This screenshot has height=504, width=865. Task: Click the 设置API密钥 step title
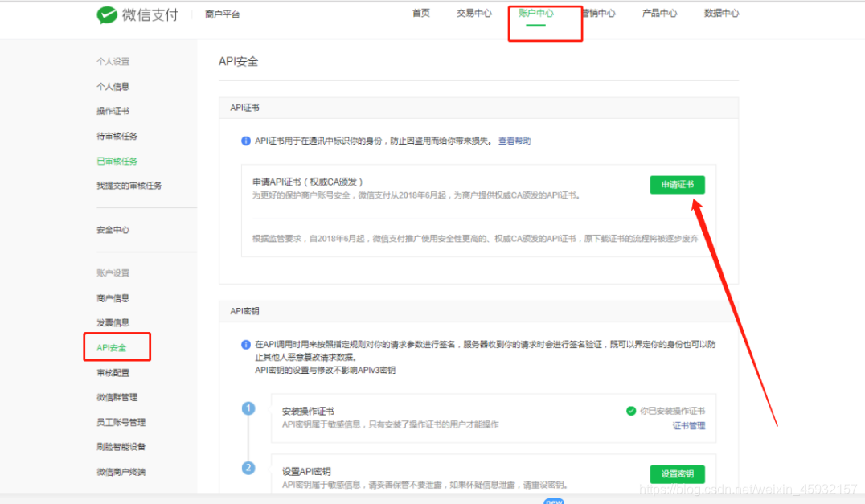(306, 472)
